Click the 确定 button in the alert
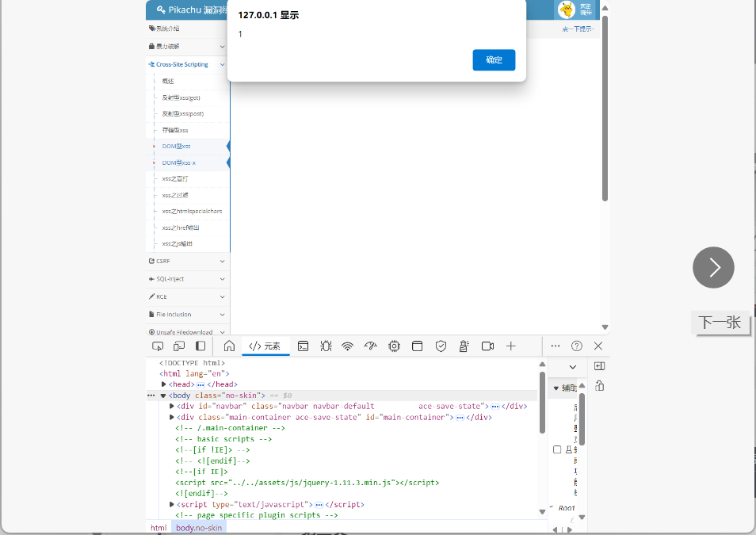Screen dimensions: 756x535 (494, 59)
